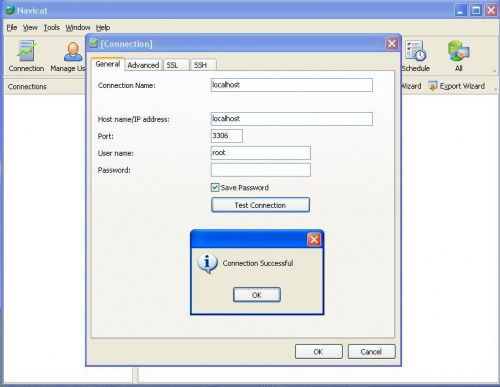Click the User name field

tap(261, 153)
